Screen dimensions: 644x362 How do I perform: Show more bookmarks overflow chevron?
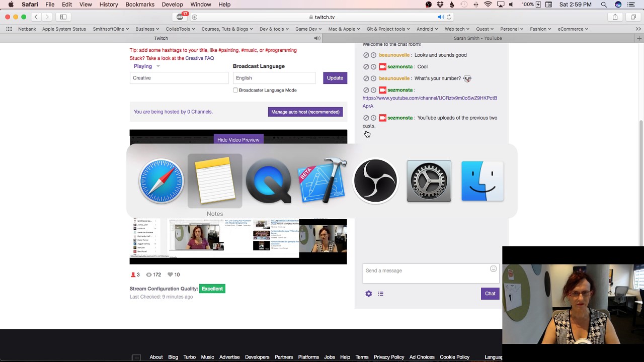pos(638,29)
